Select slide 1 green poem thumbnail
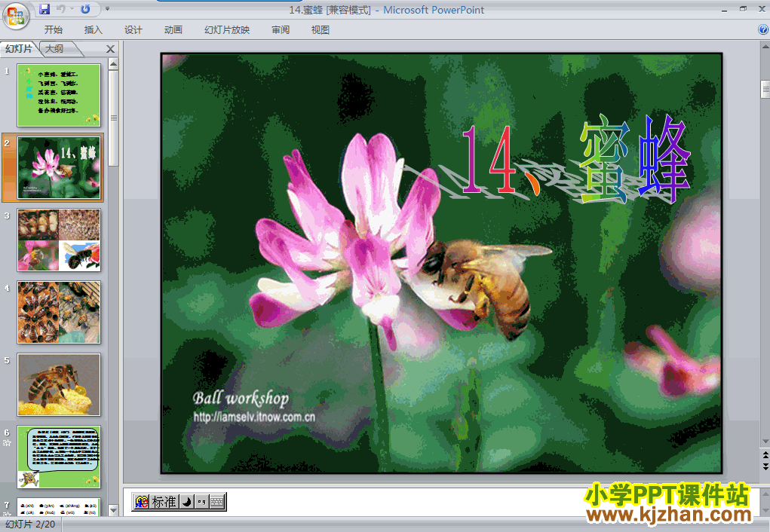The width and height of the screenshot is (770, 532). click(x=59, y=95)
